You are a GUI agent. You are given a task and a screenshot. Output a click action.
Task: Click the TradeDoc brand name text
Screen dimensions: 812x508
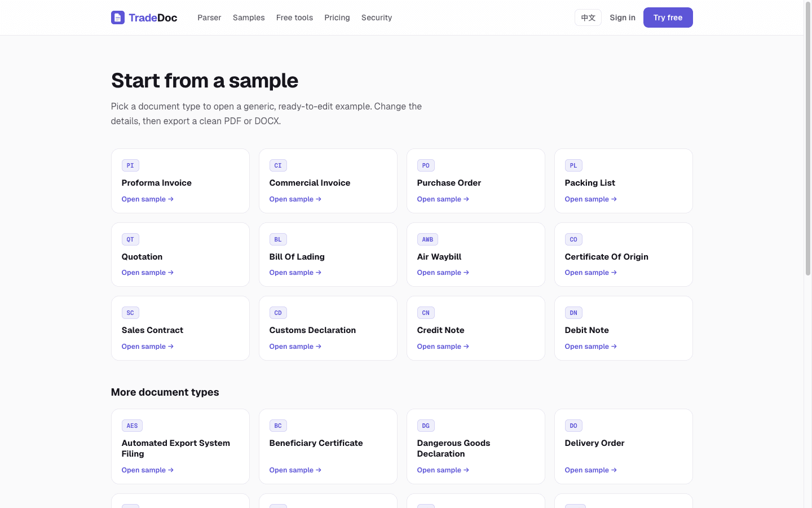153,17
